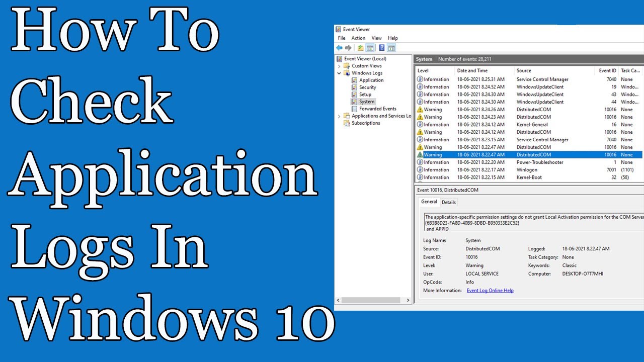Select the Security log icon in tree
Screen dimensions: 644x362
point(355,87)
